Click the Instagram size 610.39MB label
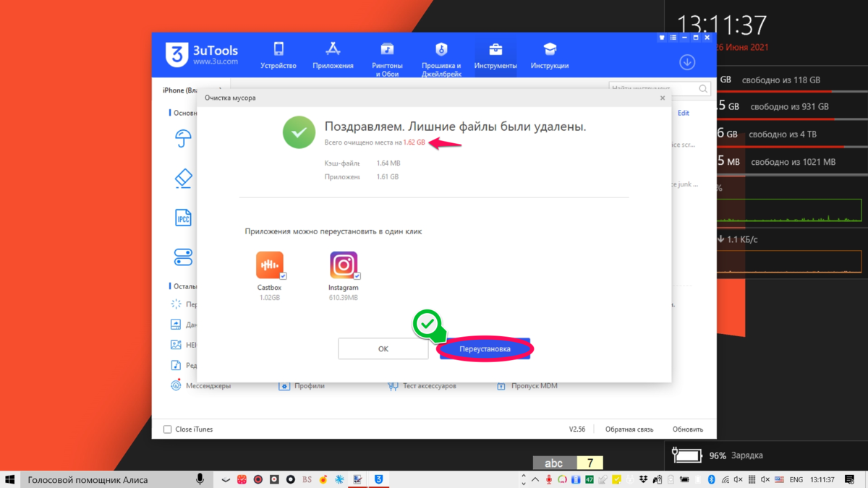Viewport: 868px width, 488px height. tap(344, 297)
